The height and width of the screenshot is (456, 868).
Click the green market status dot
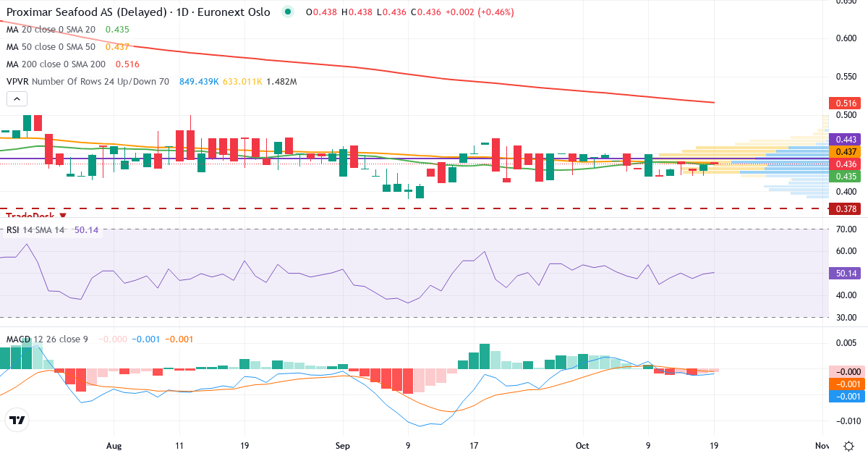point(289,12)
